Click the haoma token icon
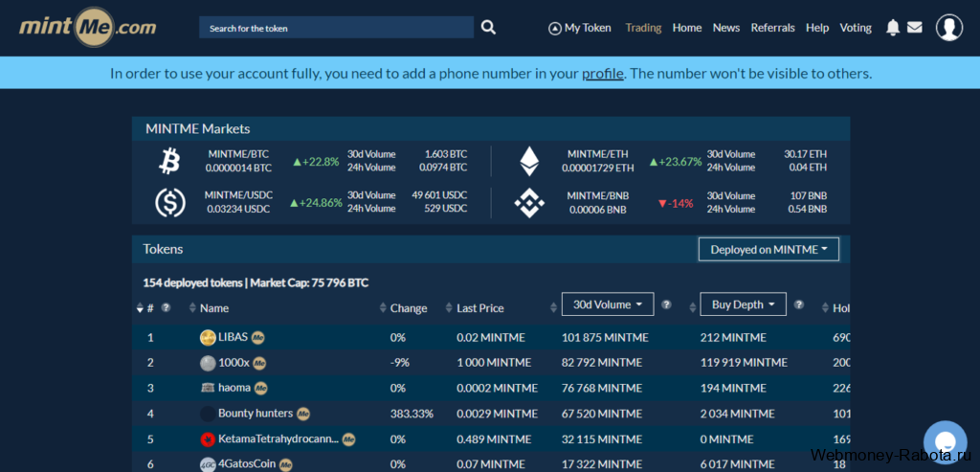Screen dimensions: 980x472 208,389
